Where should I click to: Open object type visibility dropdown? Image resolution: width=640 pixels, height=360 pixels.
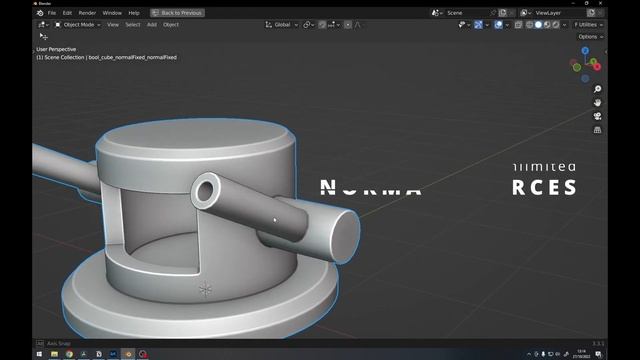[x=464, y=25]
